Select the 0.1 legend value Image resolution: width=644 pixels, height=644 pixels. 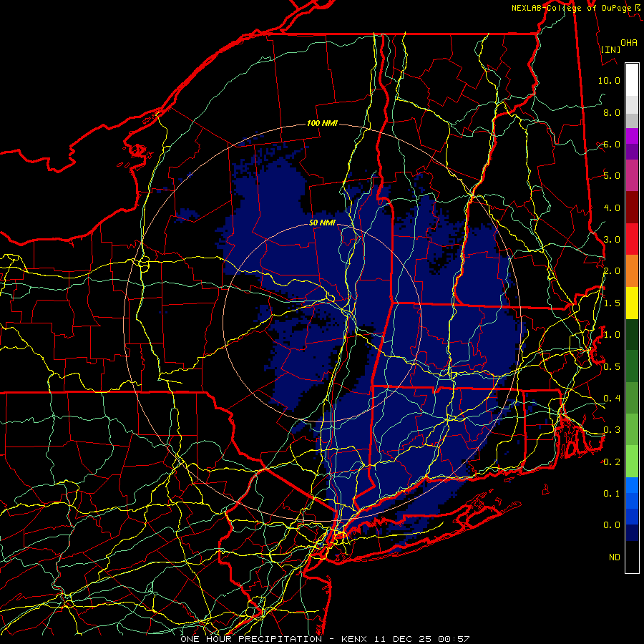coord(612,493)
